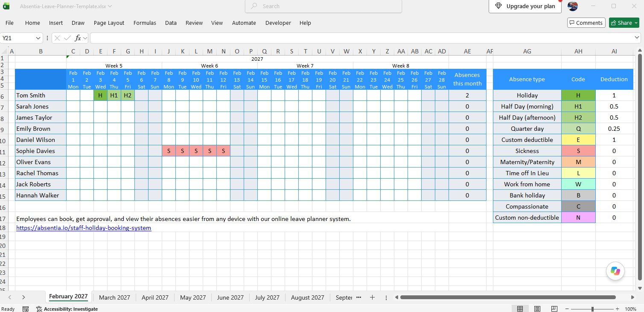Switch to Page Layout view icon

click(537, 309)
